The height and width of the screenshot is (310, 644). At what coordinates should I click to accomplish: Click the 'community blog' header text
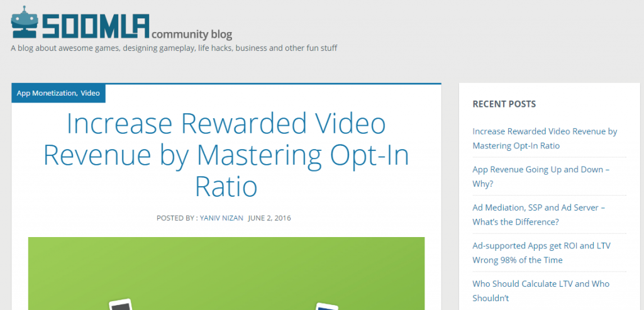[191, 34]
